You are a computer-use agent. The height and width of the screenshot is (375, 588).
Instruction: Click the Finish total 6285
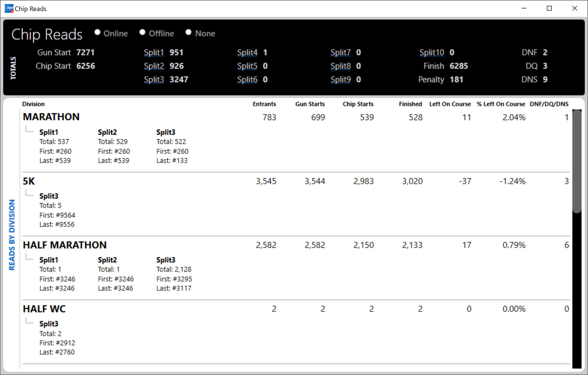click(x=459, y=66)
